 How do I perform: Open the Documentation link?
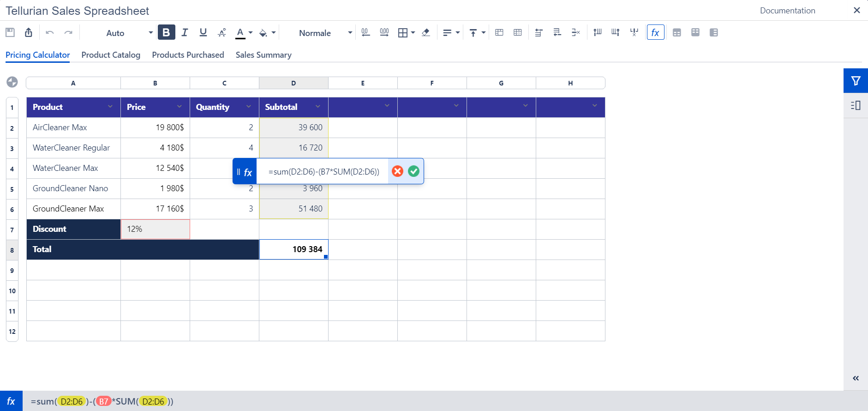click(x=787, y=11)
